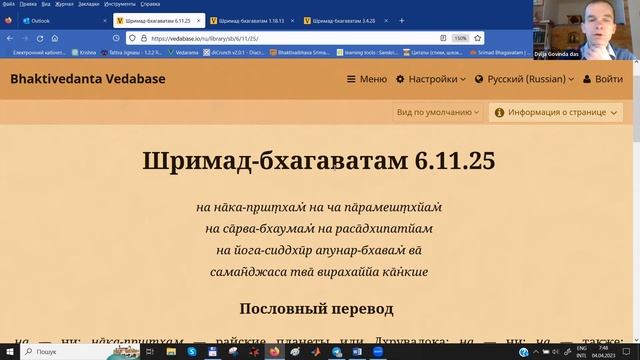Open a new tab with plus button

point(402,20)
